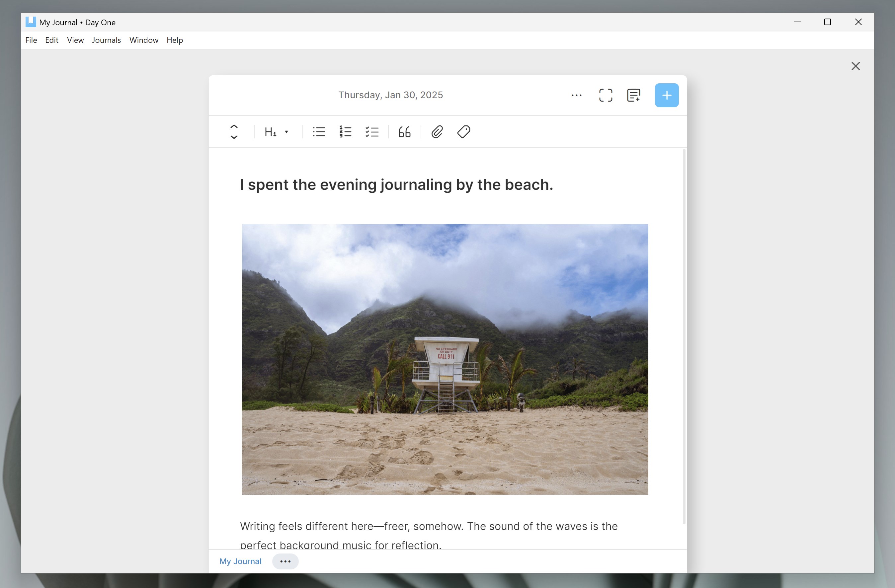Open footer ellipsis pill button
The width and height of the screenshot is (895, 588).
285,561
